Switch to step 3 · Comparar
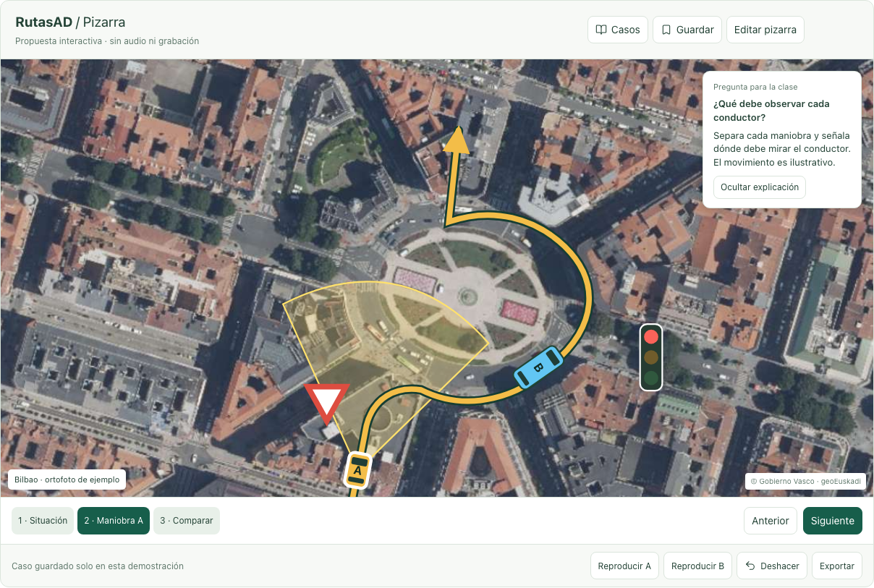Image resolution: width=874 pixels, height=588 pixels. [187, 521]
